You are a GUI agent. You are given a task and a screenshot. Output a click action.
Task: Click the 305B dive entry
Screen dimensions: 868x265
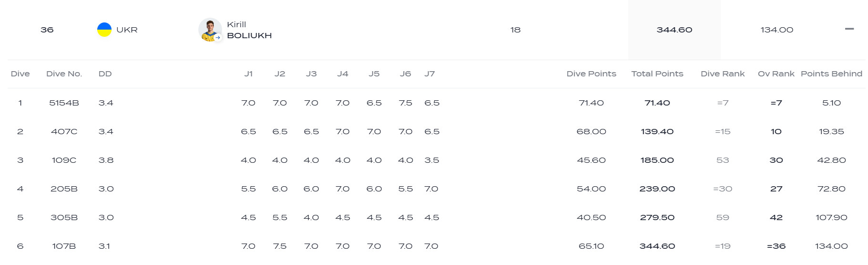(x=64, y=218)
